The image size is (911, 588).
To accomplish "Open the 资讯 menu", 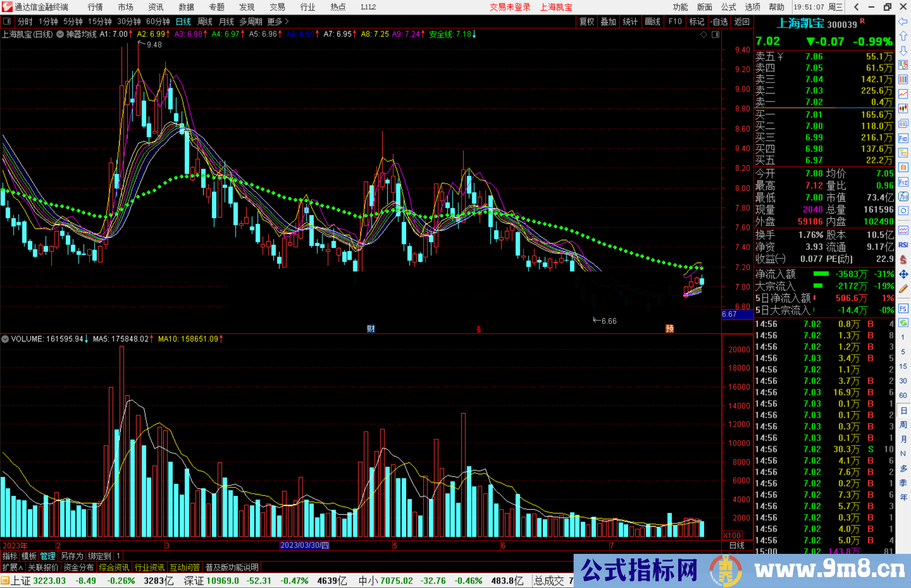I will click(x=156, y=7).
